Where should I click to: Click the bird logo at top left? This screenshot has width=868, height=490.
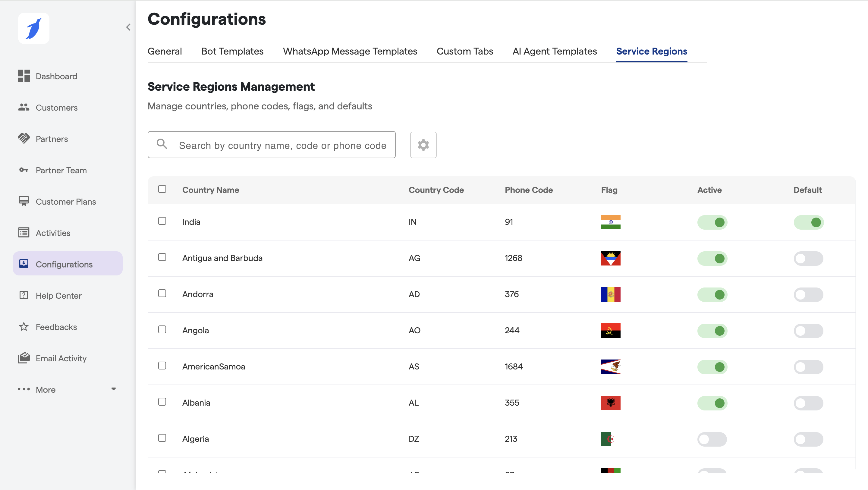34,28
